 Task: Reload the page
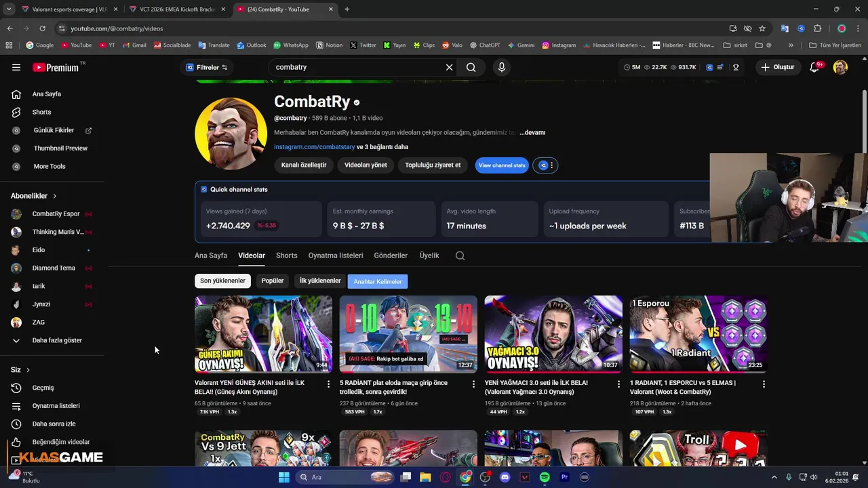(42, 28)
